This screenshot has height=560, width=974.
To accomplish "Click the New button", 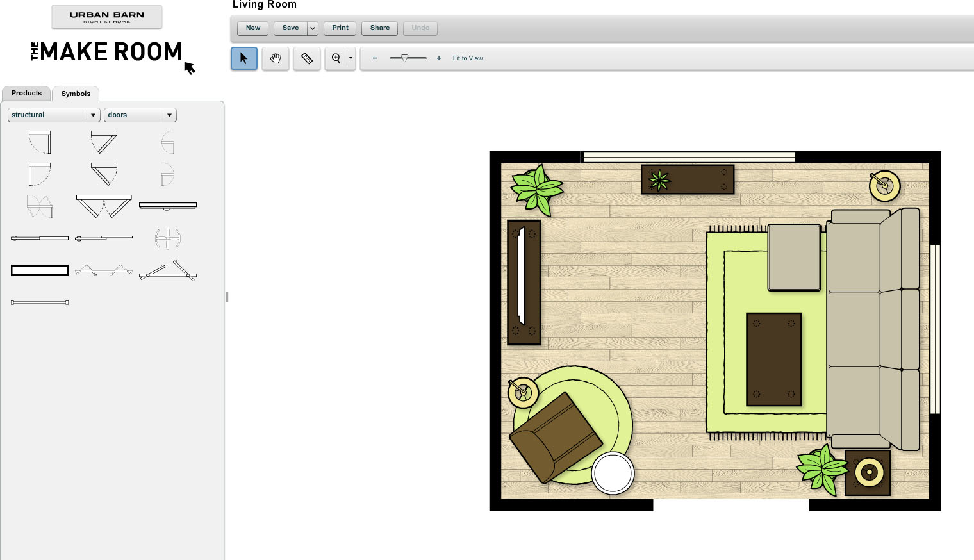I will click(x=253, y=28).
